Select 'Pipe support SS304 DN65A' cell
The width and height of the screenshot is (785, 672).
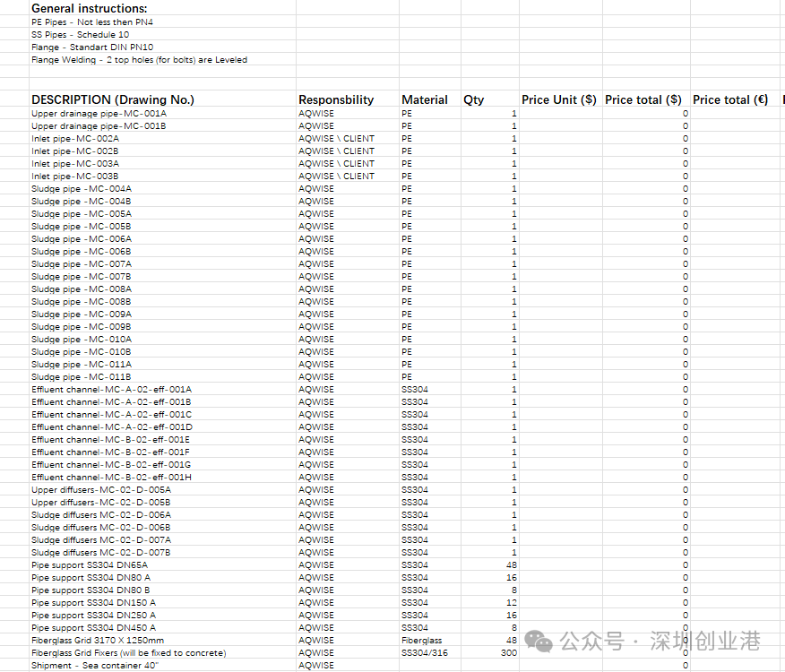(x=162, y=564)
